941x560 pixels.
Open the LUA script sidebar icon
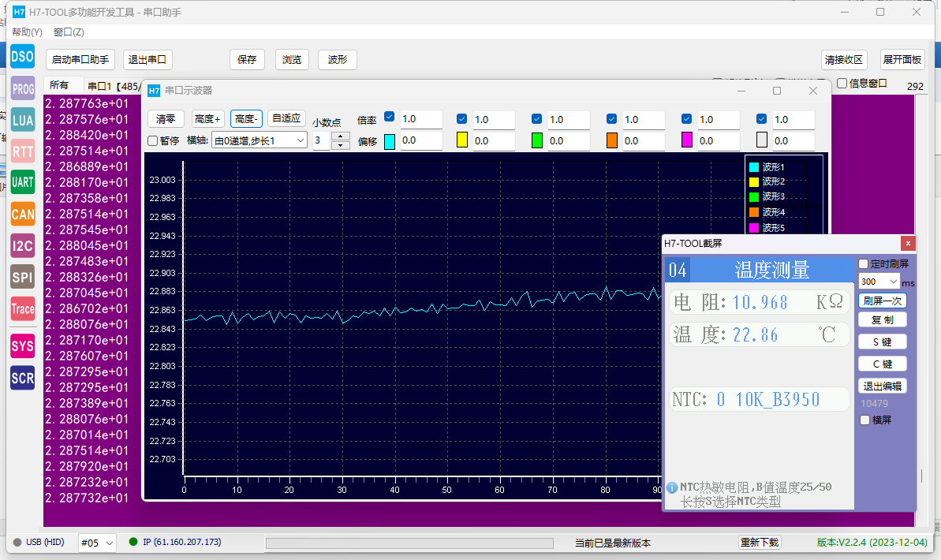point(22,120)
